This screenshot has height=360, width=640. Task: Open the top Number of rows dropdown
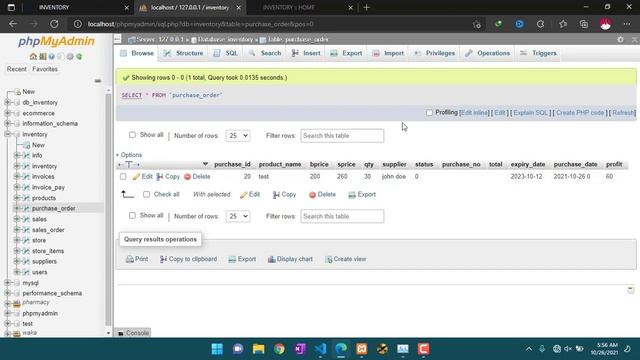(x=238, y=136)
